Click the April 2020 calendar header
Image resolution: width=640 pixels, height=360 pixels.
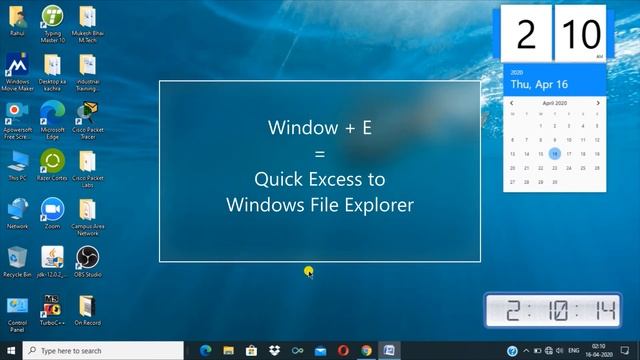click(x=554, y=103)
